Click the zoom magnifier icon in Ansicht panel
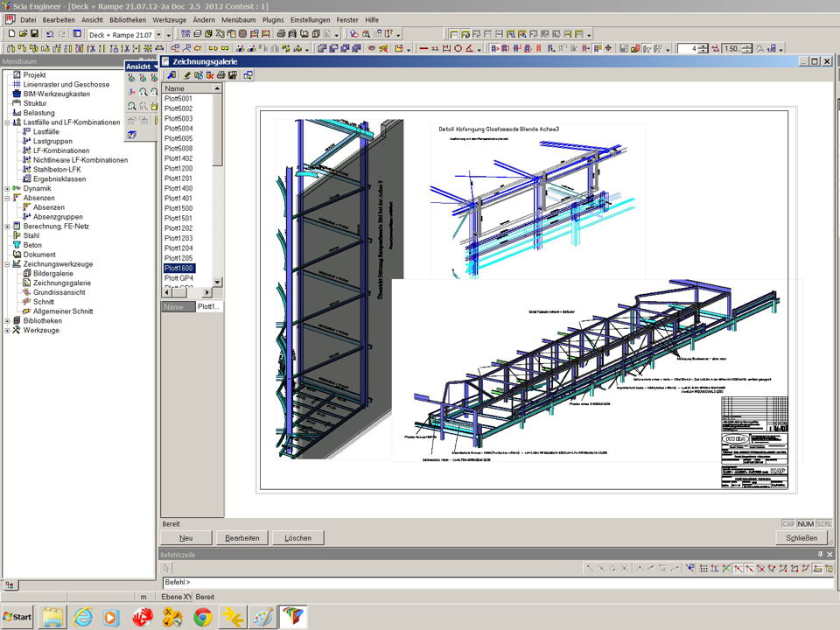Viewport: 840px width, 630px height. pyautogui.click(x=143, y=91)
